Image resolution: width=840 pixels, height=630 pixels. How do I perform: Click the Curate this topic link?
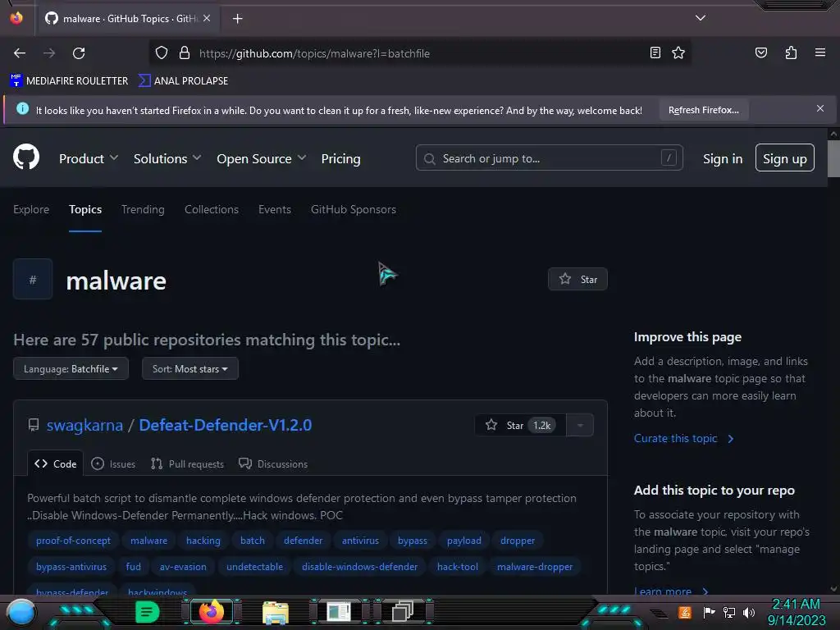[x=683, y=438]
